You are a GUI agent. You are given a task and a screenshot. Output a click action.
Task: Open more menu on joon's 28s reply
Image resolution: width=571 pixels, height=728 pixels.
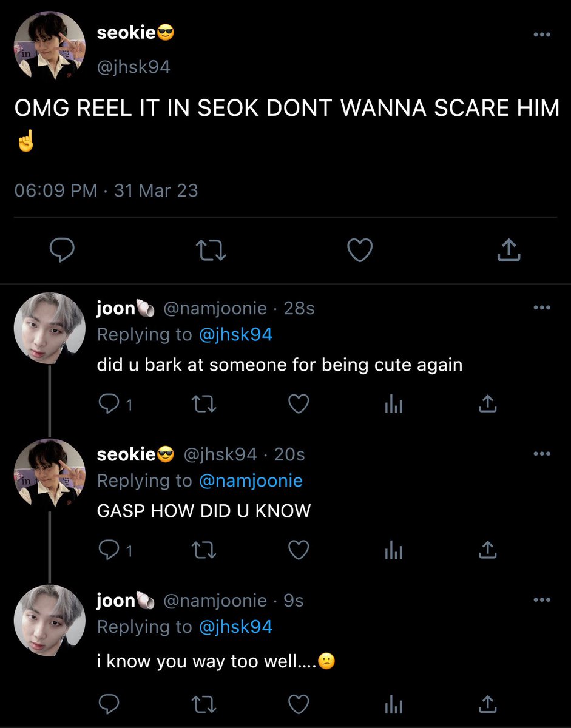[x=541, y=308]
